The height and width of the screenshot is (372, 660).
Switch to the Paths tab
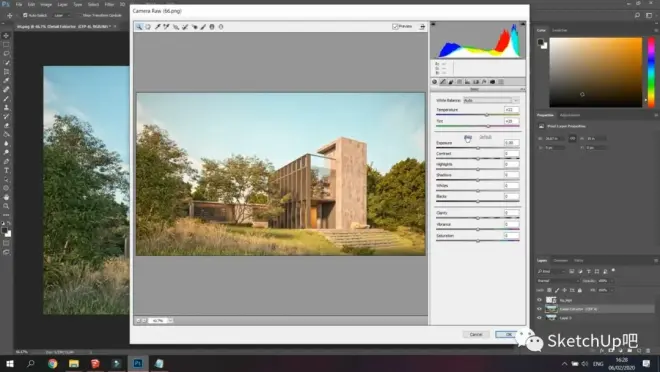(579, 260)
